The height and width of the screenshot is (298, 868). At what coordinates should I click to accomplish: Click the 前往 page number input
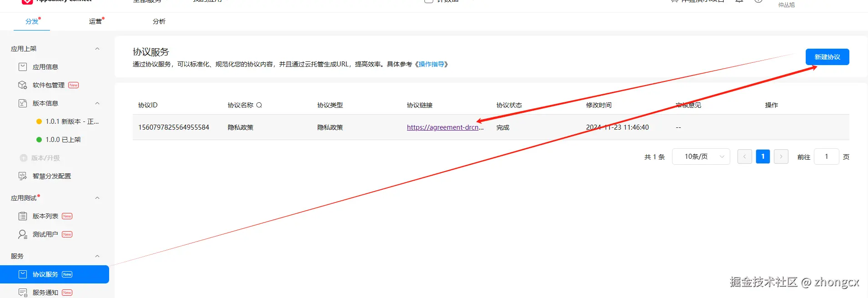coord(826,157)
